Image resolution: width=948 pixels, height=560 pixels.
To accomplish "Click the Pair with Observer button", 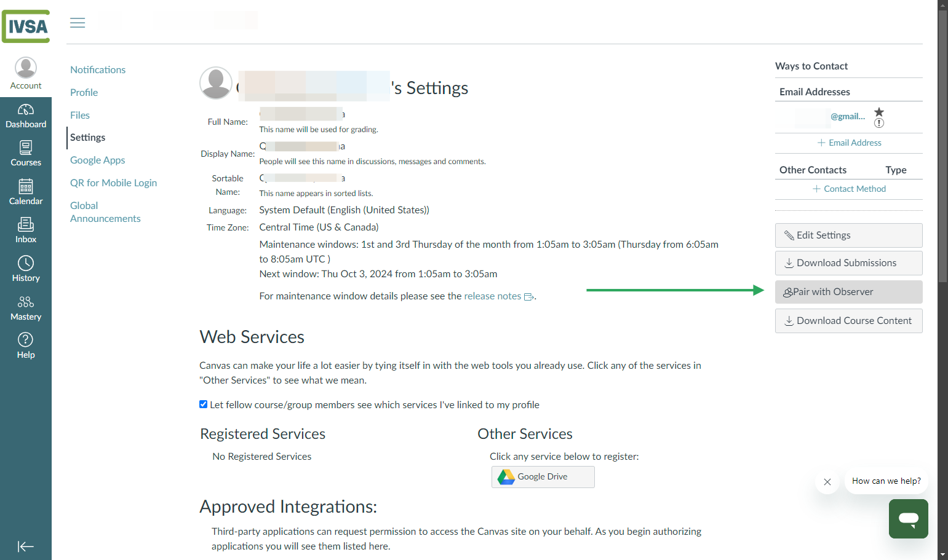I will pyautogui.click(x=849, y=292).
